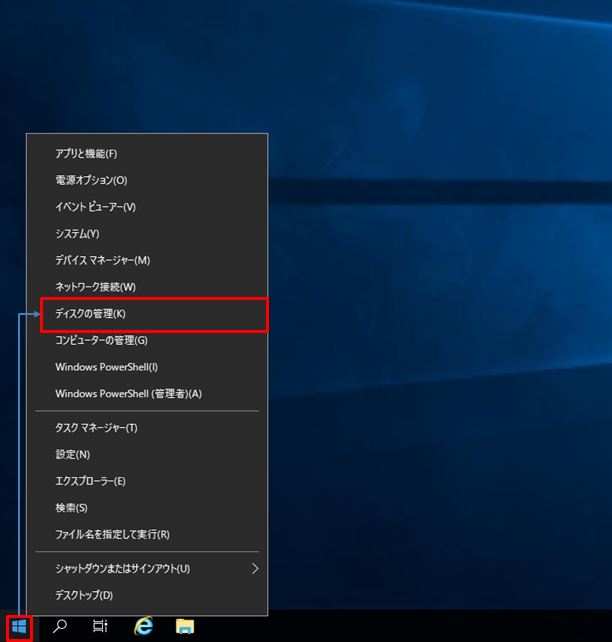
Task: Open イベント ビューアー(V)
Action: (147, 207)
